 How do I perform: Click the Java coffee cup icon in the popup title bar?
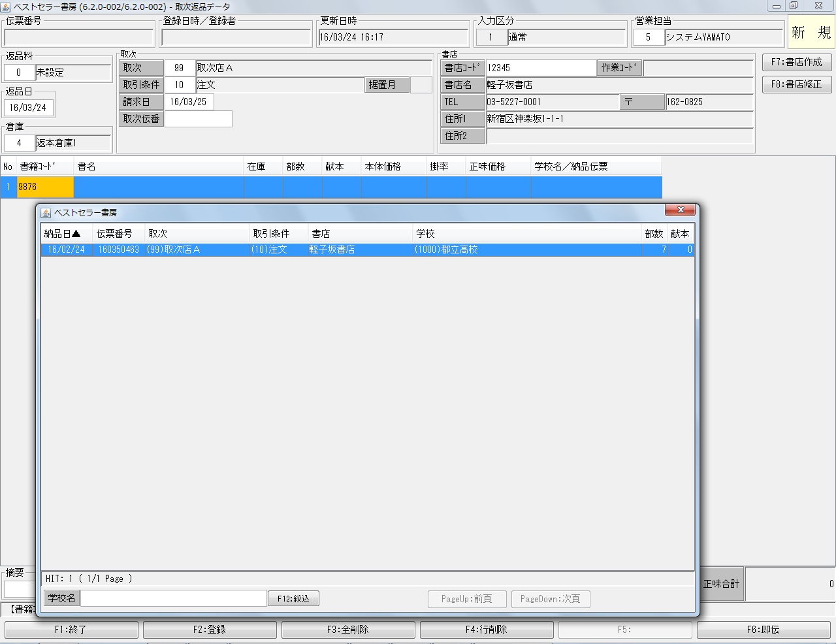click(x=45, y=212)
